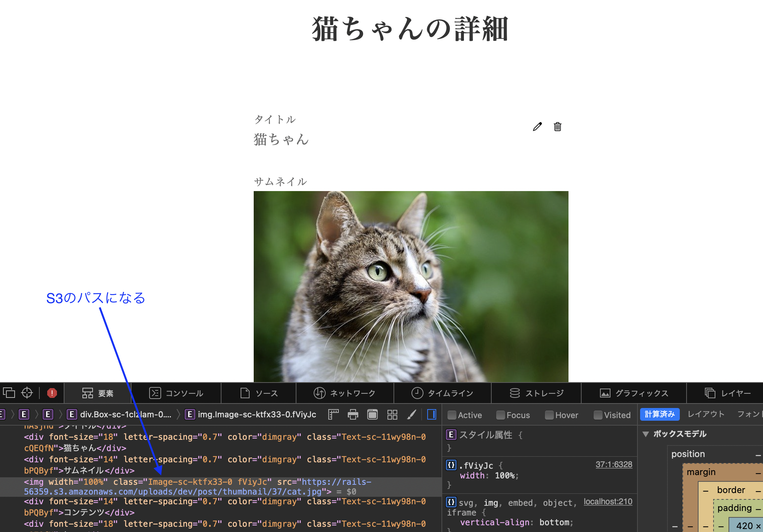
Task: Click the trash delete icon
Action: pos(558,127)
